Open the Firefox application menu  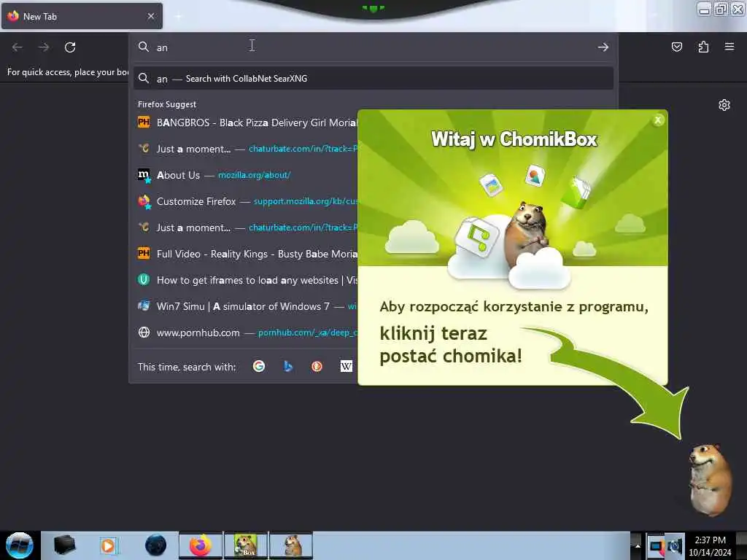(x=729, y=47)
